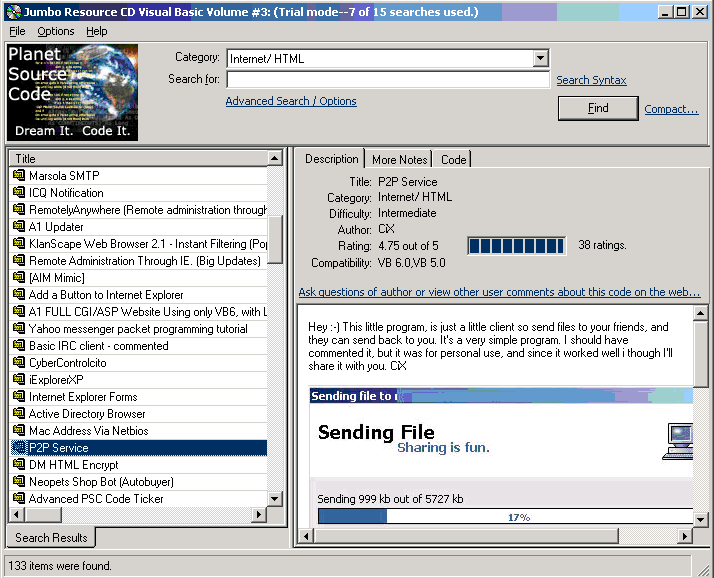Click icon beside A1 FULL CGI/ASP Website
The width and height of the screenshot is (714, 578).
point(19,311)
